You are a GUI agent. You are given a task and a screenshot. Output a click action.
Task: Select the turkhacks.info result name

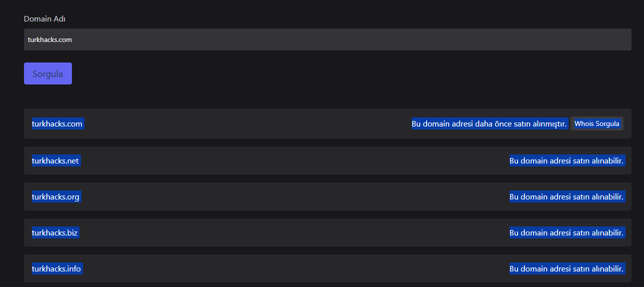(x=56, y=268)
